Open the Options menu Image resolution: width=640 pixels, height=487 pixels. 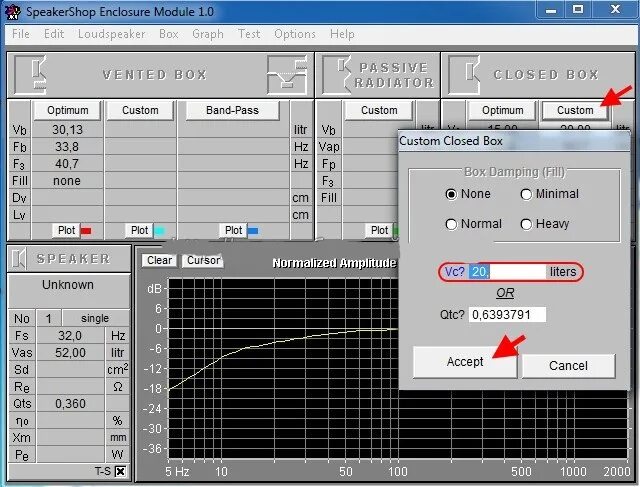click(x=295, y=34)
